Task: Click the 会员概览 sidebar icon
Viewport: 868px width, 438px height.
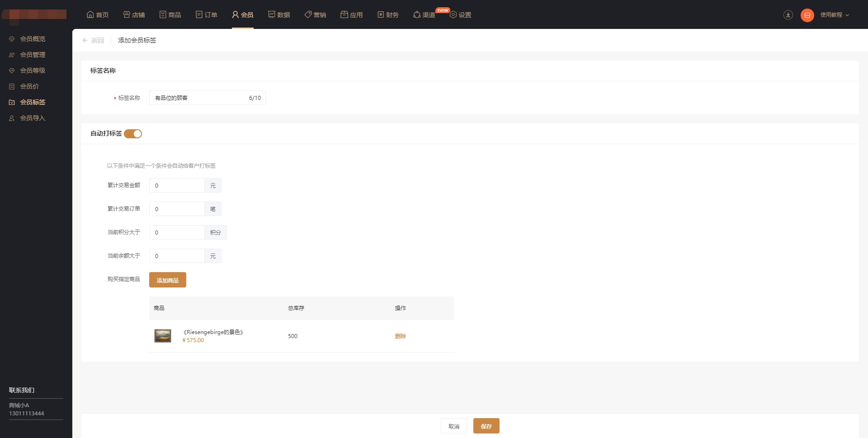Action: click(x=12, y=39)
